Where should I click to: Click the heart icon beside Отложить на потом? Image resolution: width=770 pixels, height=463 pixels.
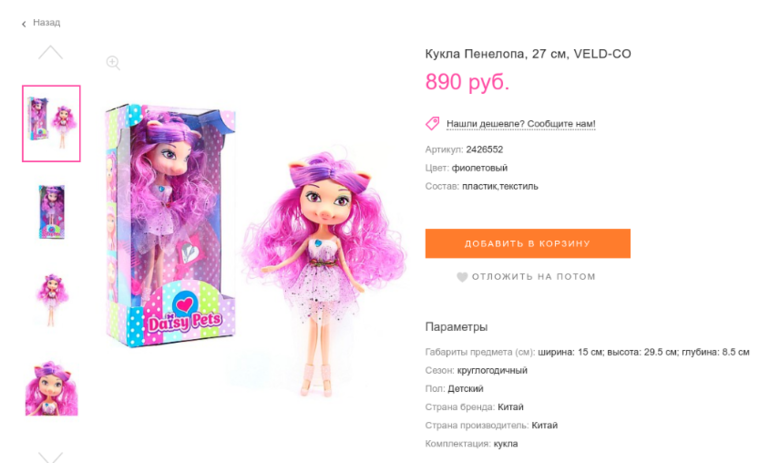[x=462, y=277]
